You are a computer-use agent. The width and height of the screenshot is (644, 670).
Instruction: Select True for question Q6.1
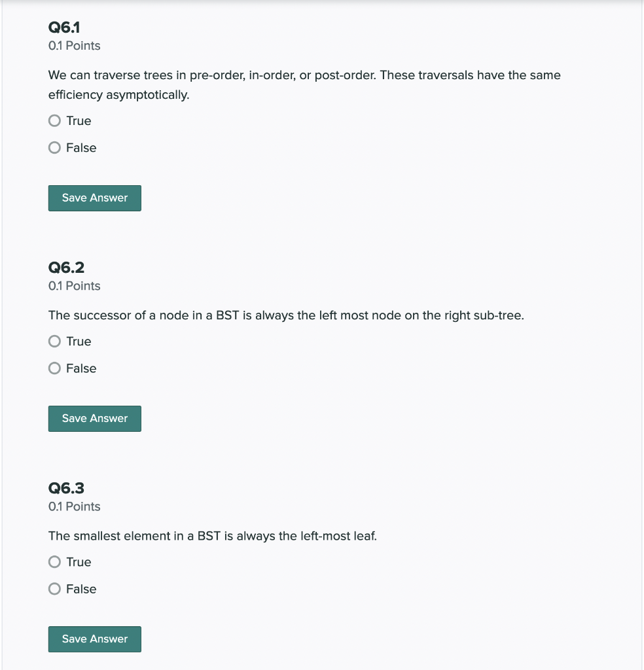(54, 120)
